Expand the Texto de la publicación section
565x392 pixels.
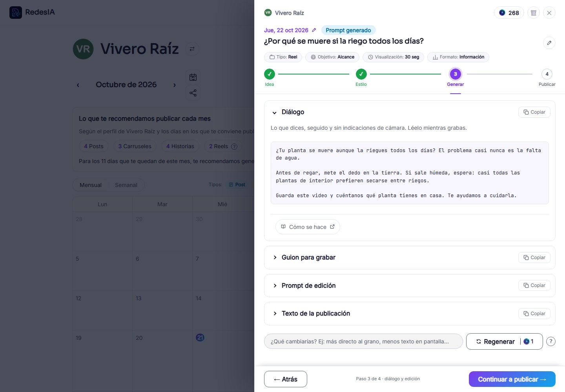click(275, 314)
